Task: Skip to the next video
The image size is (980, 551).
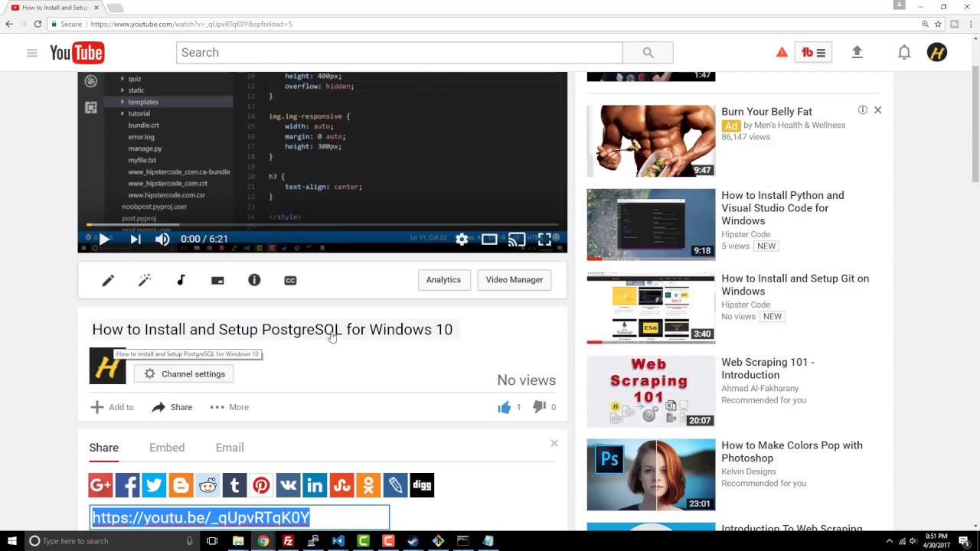Action: [135, 239]
